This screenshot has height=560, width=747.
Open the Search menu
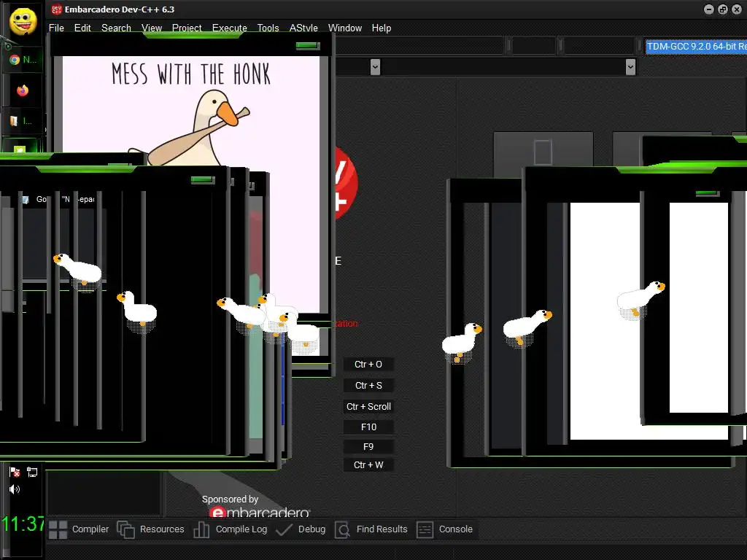[x=116, y=28]
